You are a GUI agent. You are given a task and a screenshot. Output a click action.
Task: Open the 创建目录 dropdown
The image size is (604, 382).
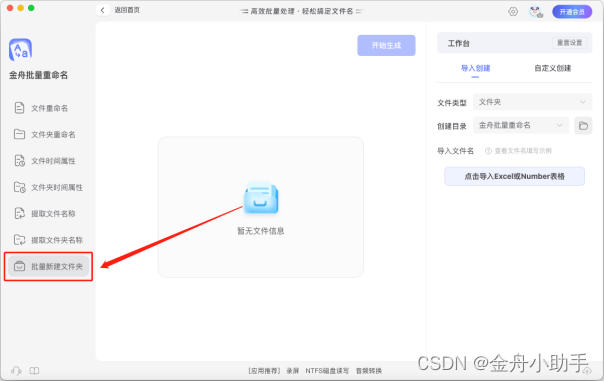(521, 126)
